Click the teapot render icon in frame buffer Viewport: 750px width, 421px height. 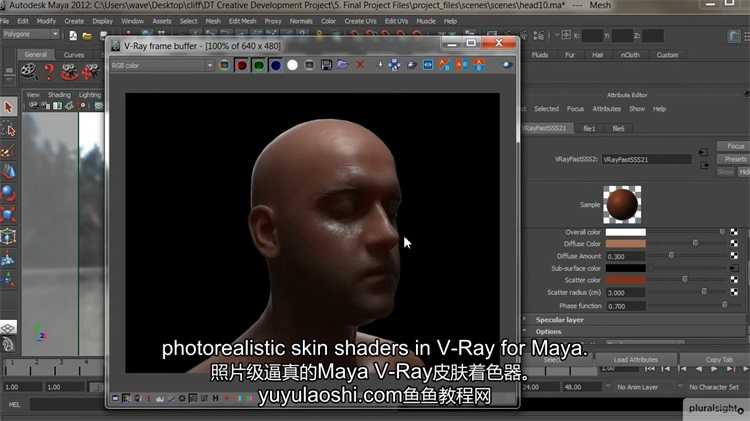[411, 65]
